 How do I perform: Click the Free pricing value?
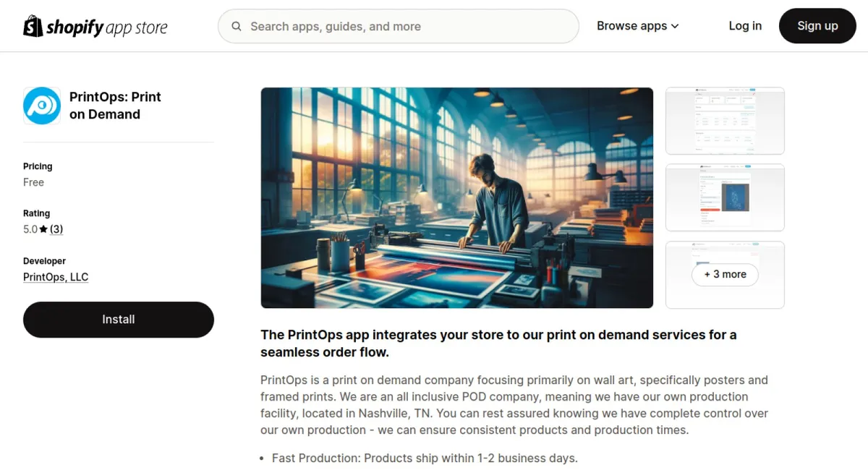coord(33,182)
